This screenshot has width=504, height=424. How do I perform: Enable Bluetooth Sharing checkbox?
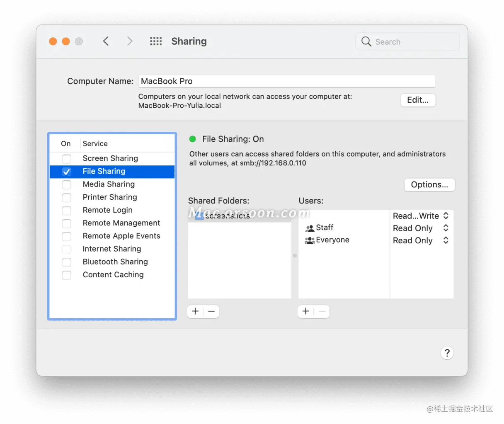click(66, 262)
